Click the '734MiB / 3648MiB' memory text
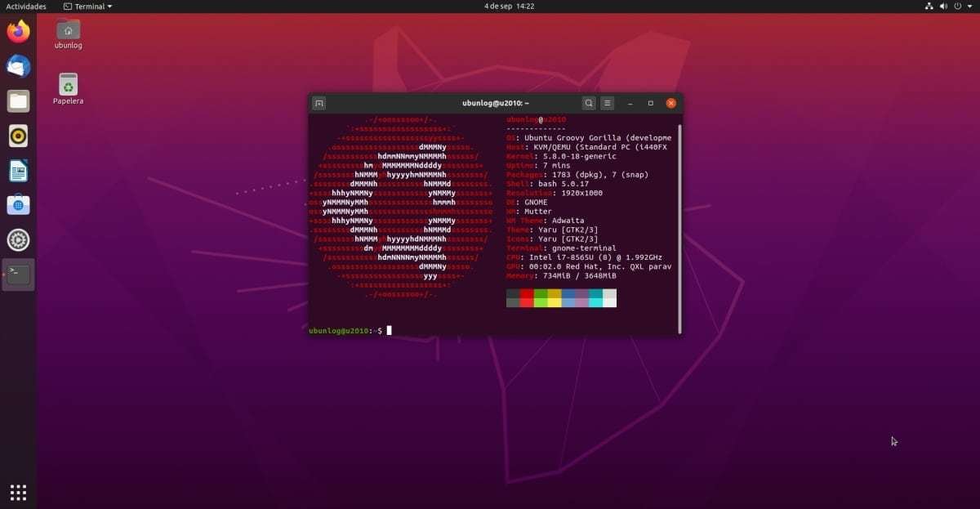Screen dimensions: 980x509 point(580,275)
